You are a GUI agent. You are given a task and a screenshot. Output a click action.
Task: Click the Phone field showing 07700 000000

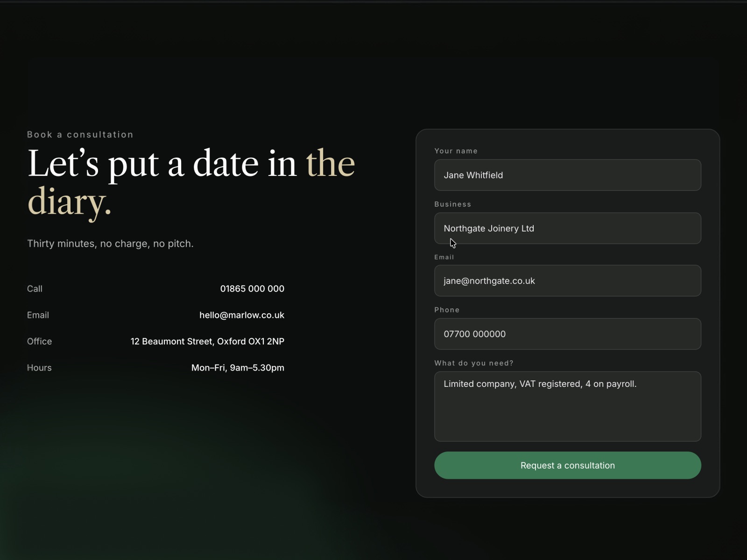point(567,334)
